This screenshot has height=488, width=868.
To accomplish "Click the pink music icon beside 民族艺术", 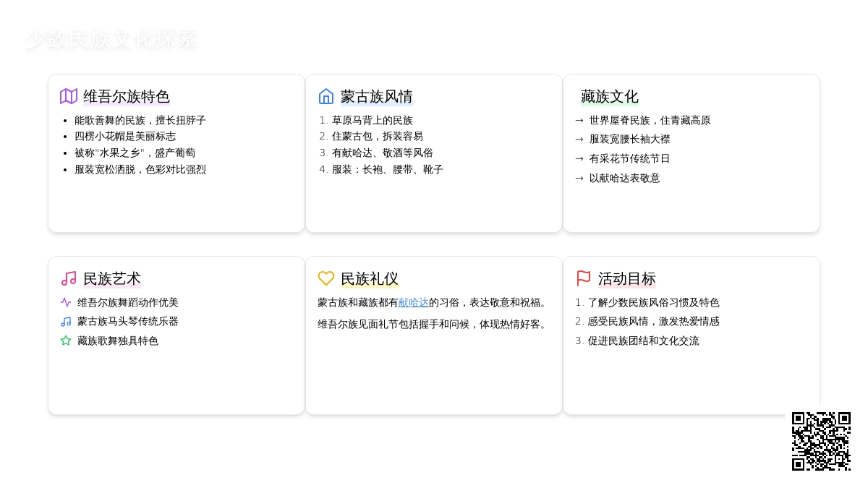I will (69, 278).
